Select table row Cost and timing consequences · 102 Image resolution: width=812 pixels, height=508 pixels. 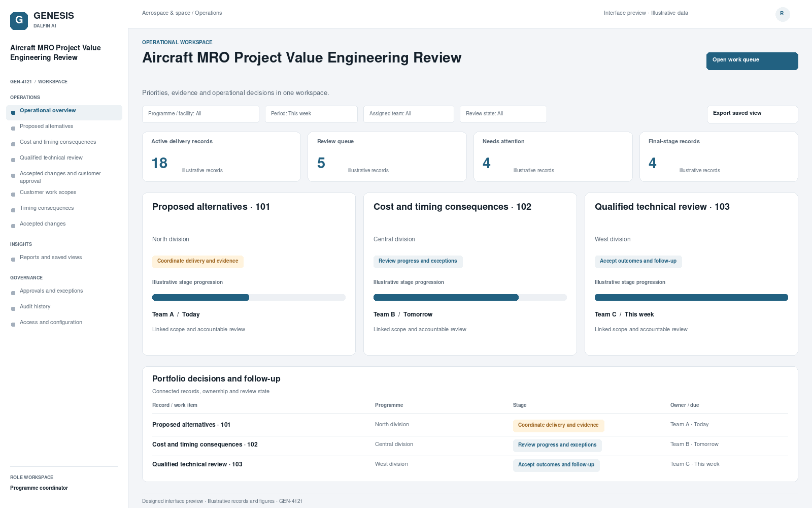pos(470,446)
